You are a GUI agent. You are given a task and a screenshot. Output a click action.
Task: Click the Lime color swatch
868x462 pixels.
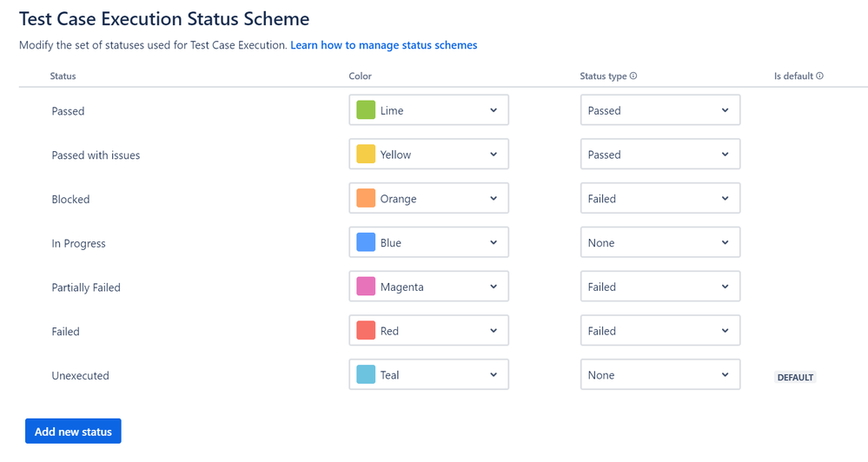(x=366, y=110)
